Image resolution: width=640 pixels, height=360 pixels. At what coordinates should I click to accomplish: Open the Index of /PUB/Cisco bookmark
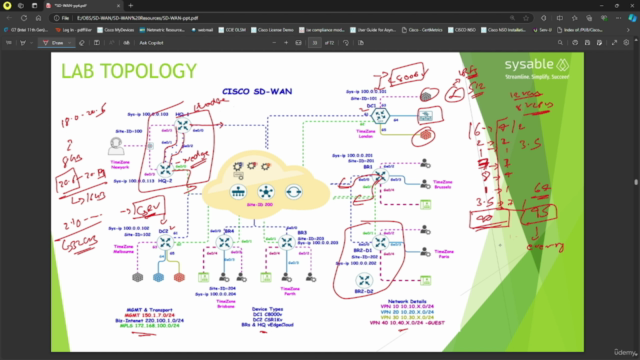[x=580, y=30]
